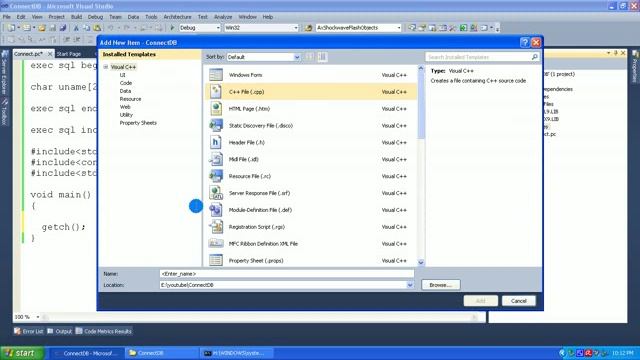Image resolution: width=640 pixels, height=360 pixels.
Task: Select the Property Sheet (.props) template icon
Action: 216,260
